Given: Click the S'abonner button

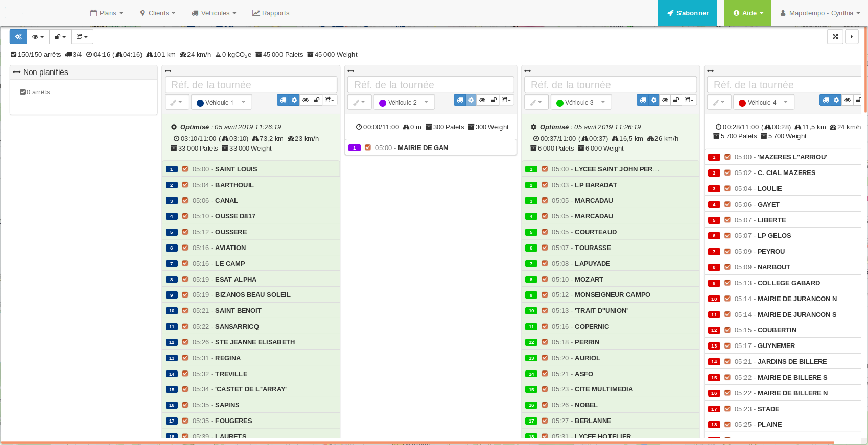Looking at the screenshot, I should click(687, 13).
